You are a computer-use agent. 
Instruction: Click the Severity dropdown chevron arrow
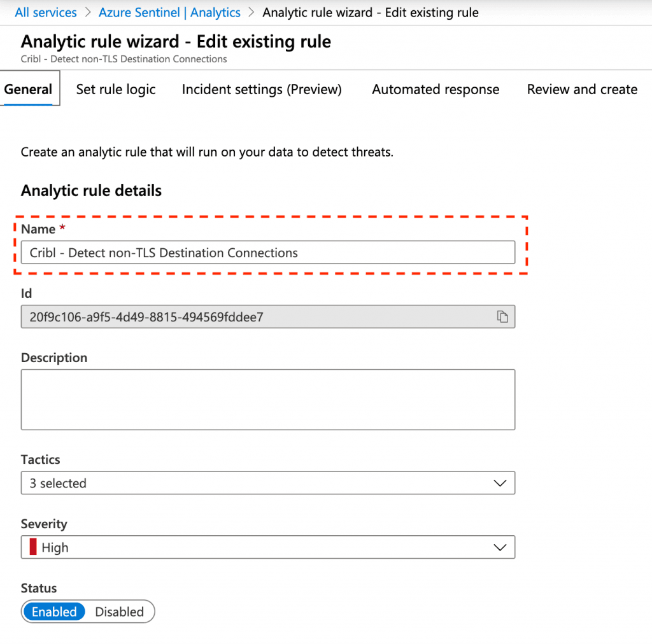[x=500, y=547]
